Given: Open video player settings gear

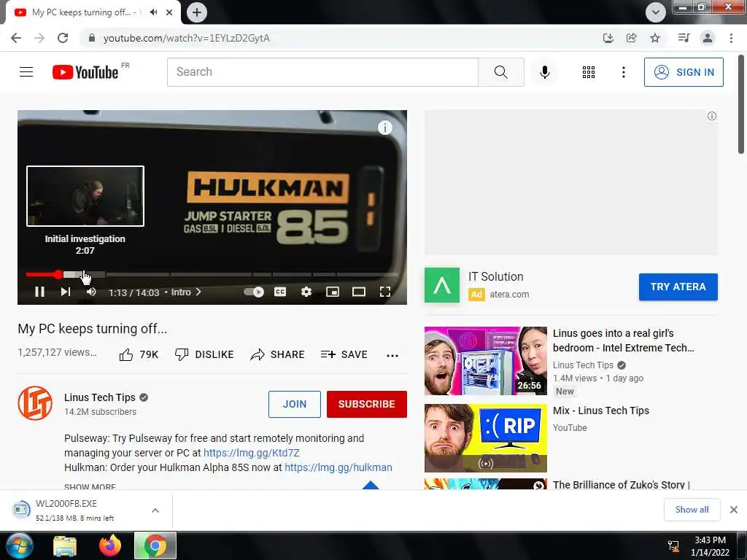Looking at the screenshot, I should tap(306, 292).
